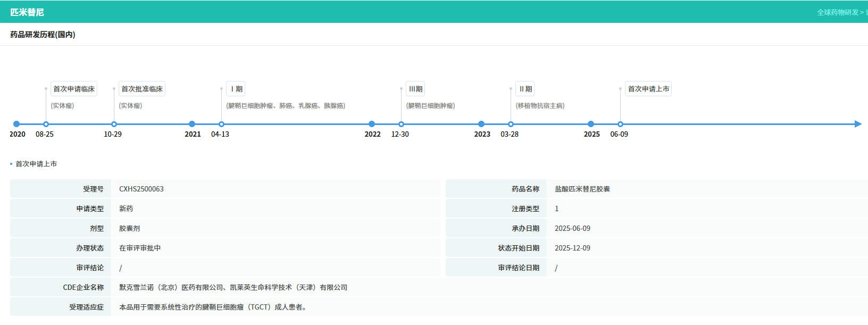Click the arrowhead at the timeline's right end
Screen dimensions: 868x325
pyautogui.click(x=857, y=124)
